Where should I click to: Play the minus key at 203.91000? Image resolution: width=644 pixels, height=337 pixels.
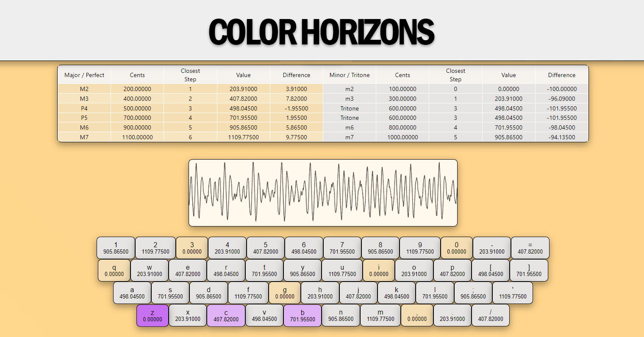coord(492,248)
